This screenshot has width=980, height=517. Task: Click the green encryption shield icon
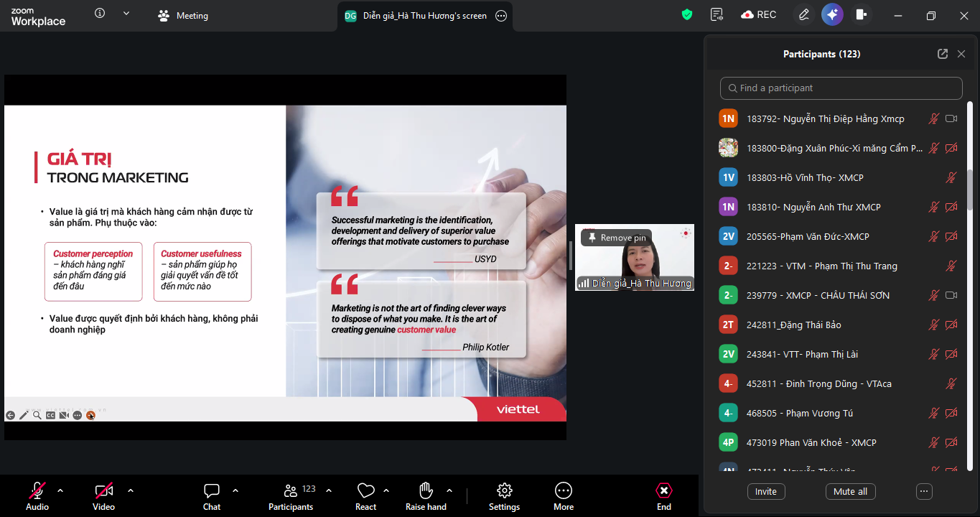click(x=687, y=14)
